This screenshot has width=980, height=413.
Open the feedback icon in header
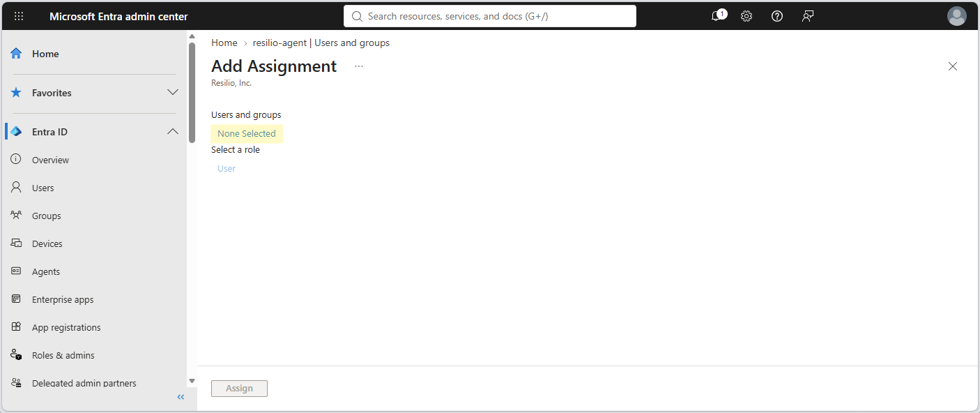(808, 16)
